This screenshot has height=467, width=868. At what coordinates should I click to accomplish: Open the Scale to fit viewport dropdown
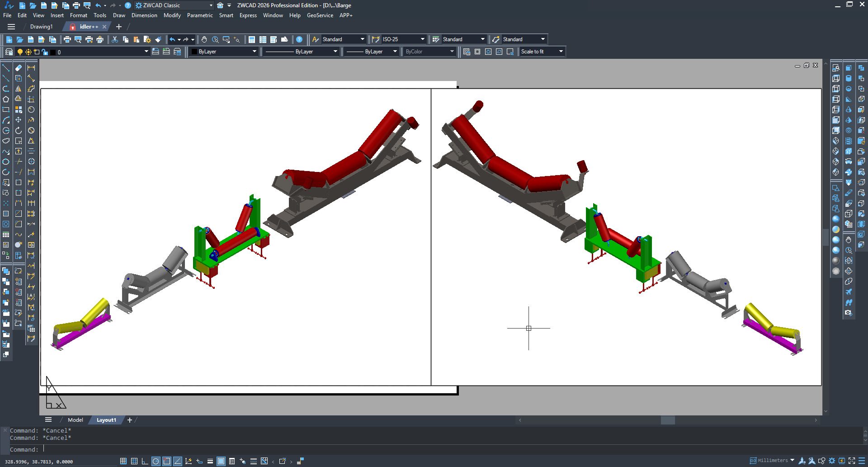click(x=561, y=52)
